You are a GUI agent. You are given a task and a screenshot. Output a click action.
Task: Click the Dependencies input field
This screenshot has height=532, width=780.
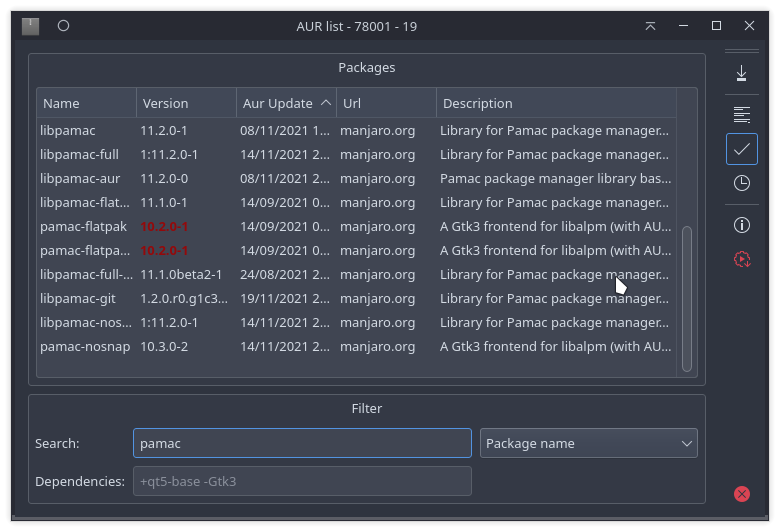[x=302, y=481]
